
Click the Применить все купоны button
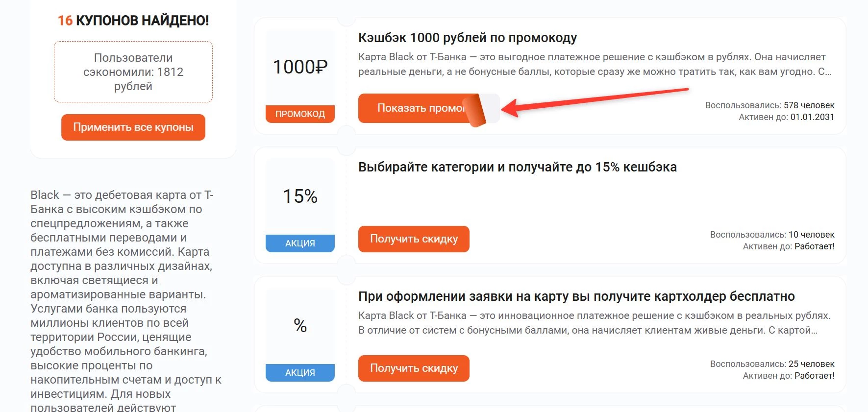click(133, 127)
